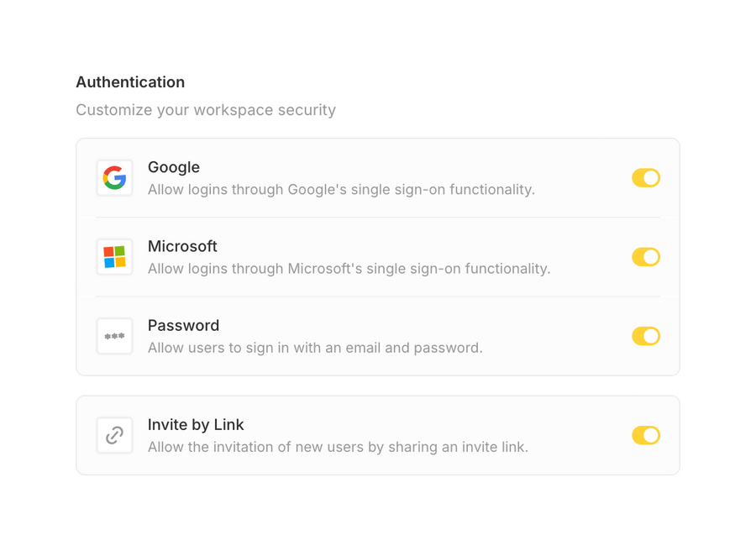The height and width of the screenshot is (551, 756).
Task: Select the Invite by Link card
Action: tap(378, 435)
